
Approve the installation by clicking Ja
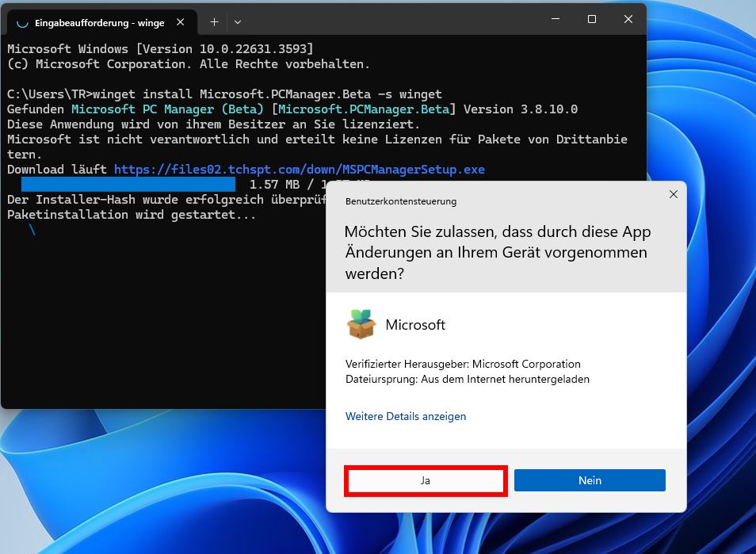[426, 480]
